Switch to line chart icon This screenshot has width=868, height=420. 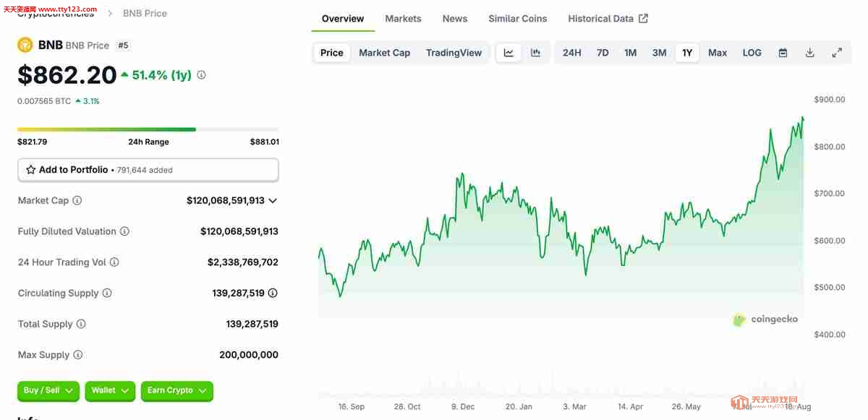pyautogui.click(x=509, y=53)
